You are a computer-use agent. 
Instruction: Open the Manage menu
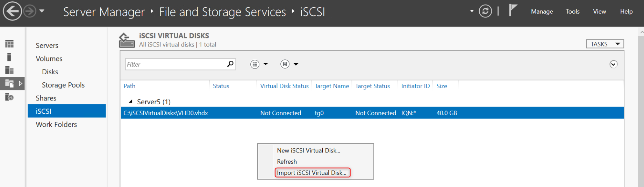tap(542, 12)
